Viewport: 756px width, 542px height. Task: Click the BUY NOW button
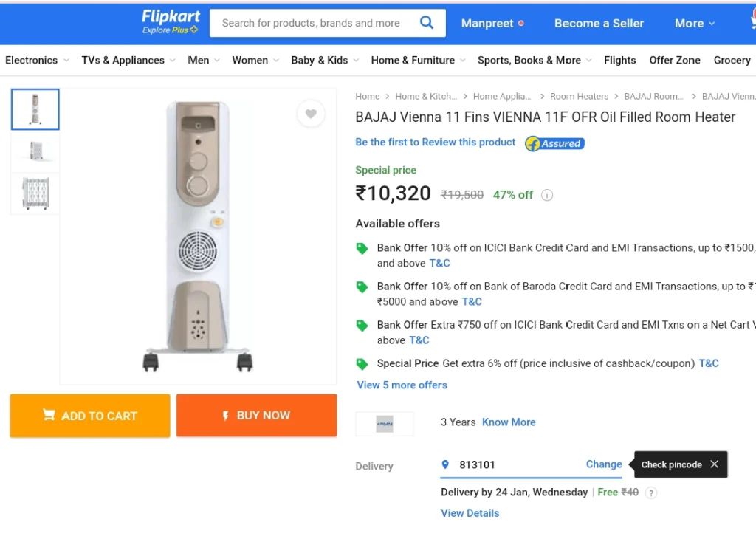(x=256, y=415)
